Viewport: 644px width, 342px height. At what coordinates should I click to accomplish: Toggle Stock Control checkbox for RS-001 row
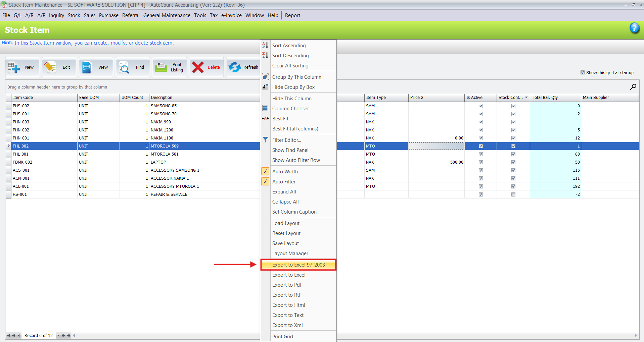tap(513, 194)
